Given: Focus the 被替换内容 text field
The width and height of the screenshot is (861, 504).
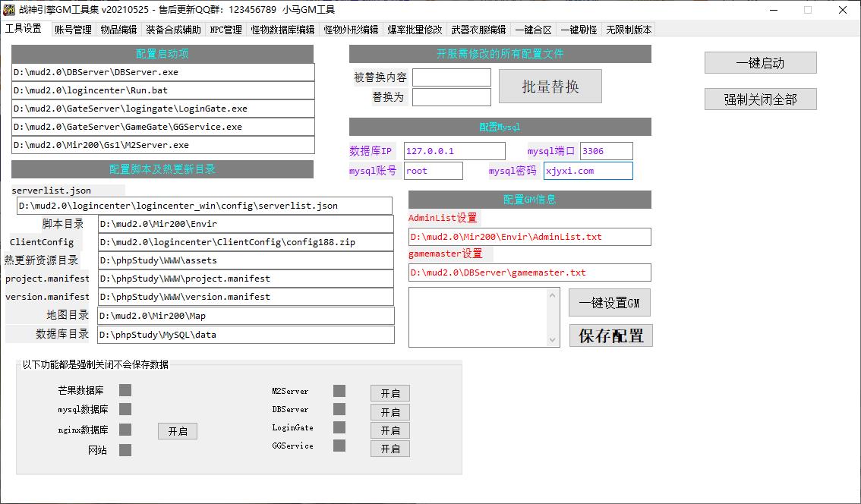Looking at the screenshot, I should pyautogui.click(x=451, y=77).
